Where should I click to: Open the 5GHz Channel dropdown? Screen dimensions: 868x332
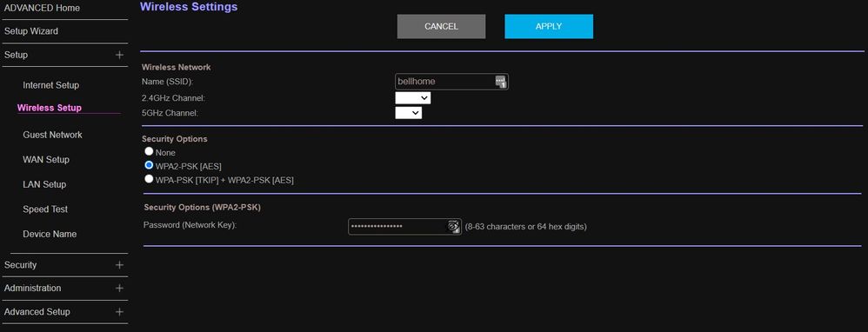(x=409, y=113)
